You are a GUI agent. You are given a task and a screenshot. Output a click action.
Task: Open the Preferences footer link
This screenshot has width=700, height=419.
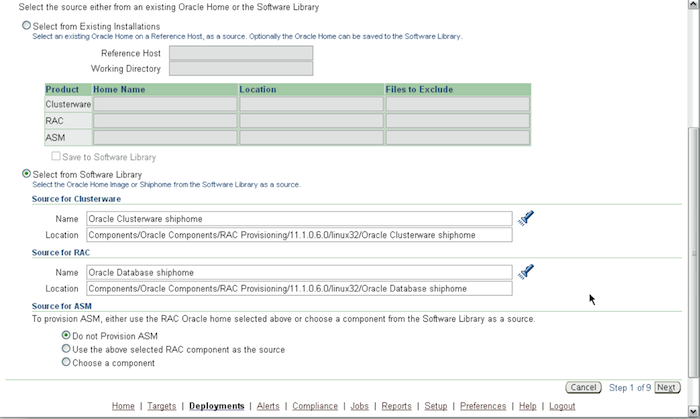(483, 406)
